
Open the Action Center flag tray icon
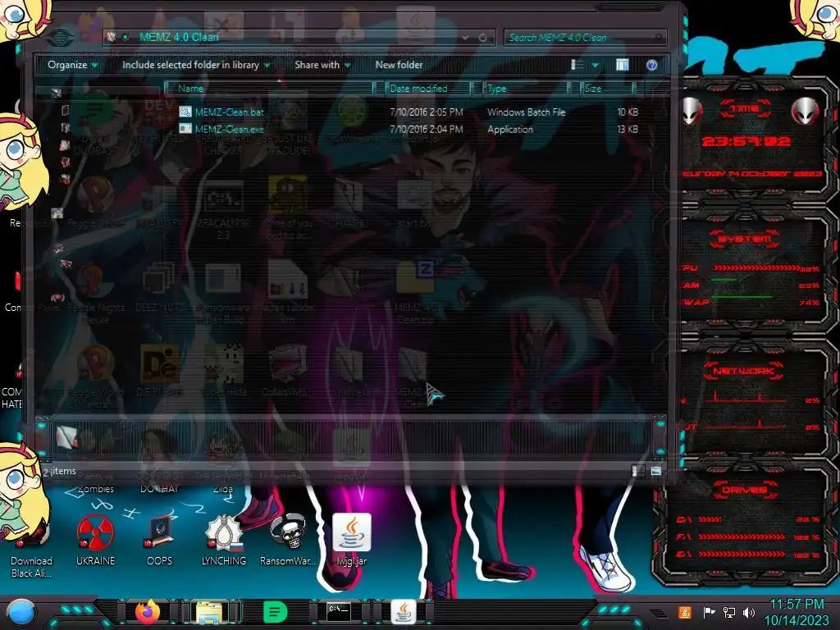click(709, 612)
